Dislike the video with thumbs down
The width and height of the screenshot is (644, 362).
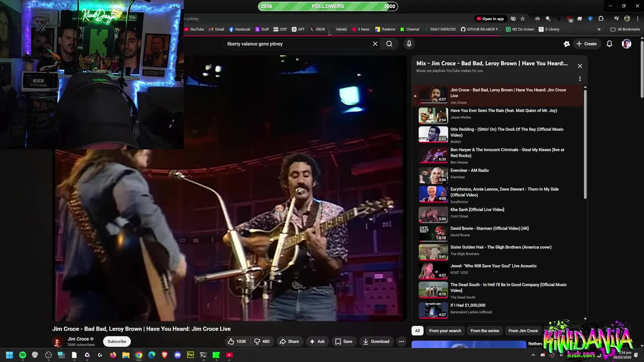tap(262, 341)
